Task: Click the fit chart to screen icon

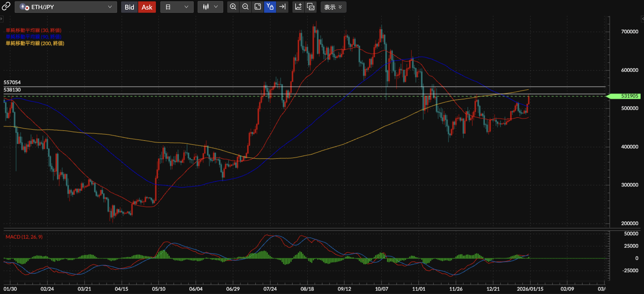Action: pyautogui.click(x=257, y=7)
